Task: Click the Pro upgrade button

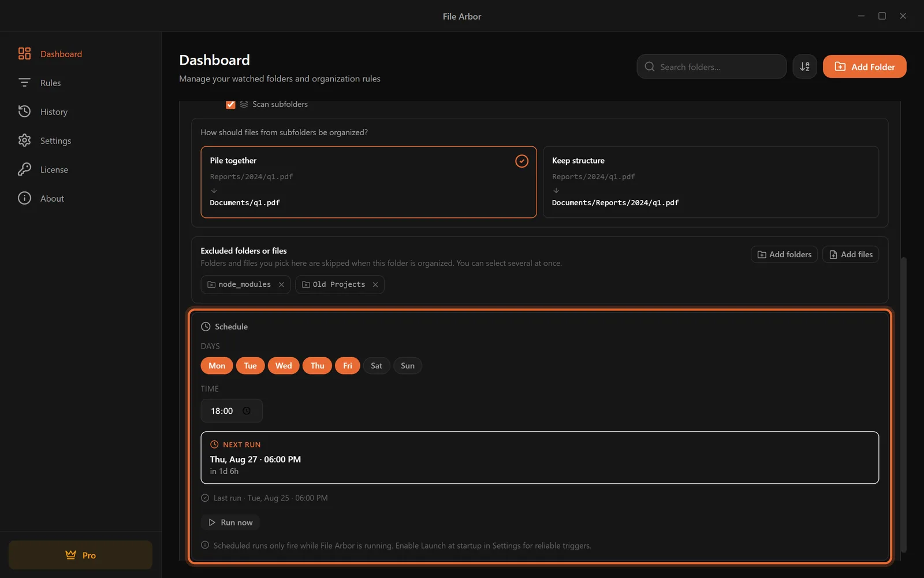Action: 80,555
